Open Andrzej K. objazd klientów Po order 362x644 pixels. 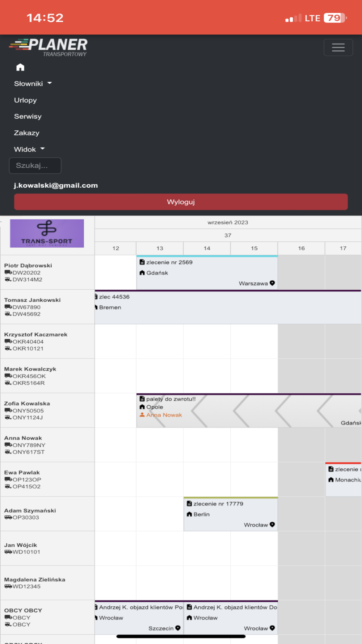[139, 617]
